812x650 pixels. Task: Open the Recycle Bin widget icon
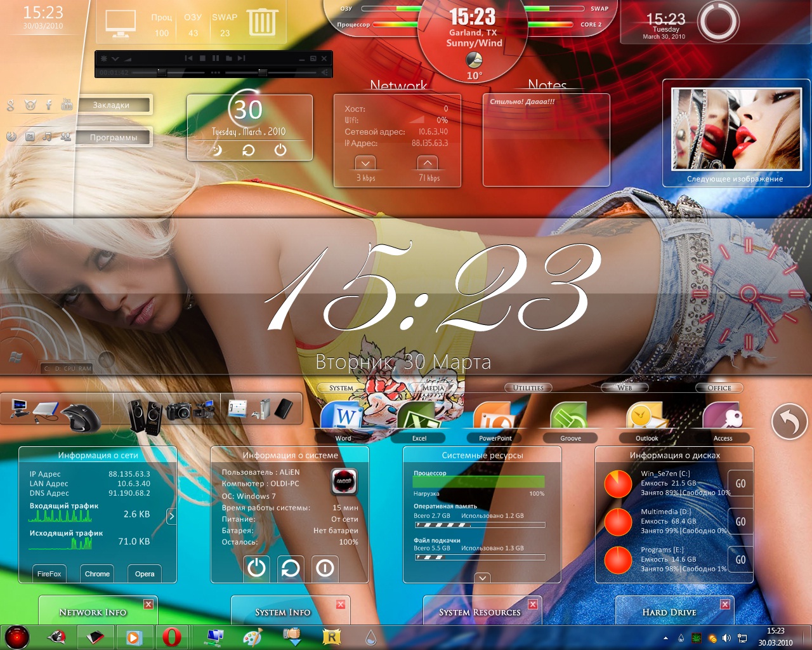coord(262,22)
